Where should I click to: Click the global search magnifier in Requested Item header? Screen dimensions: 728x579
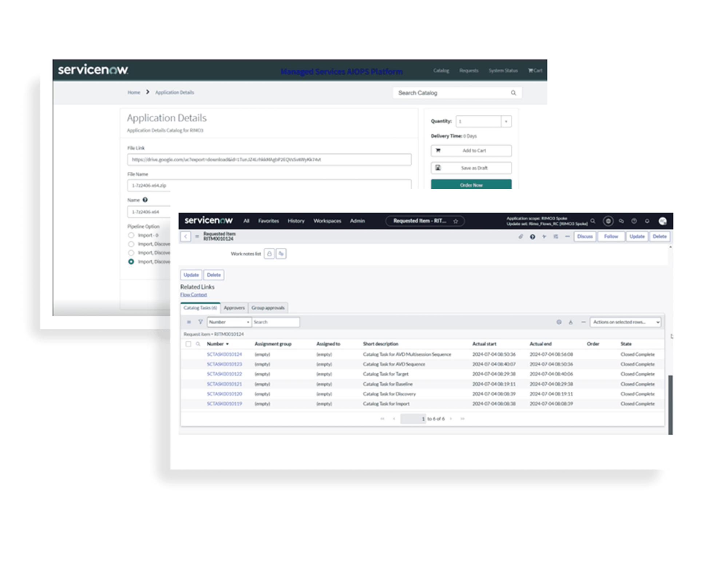coord(593,221)
